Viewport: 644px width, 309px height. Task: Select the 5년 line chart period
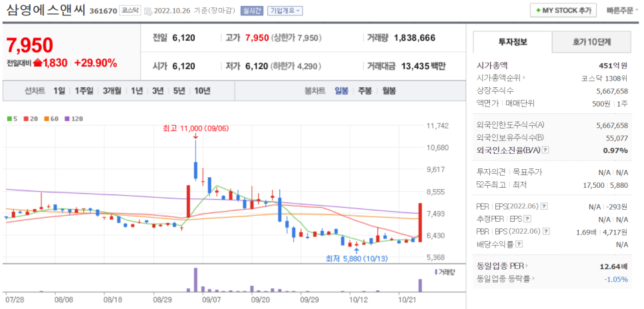pos(179,91)
